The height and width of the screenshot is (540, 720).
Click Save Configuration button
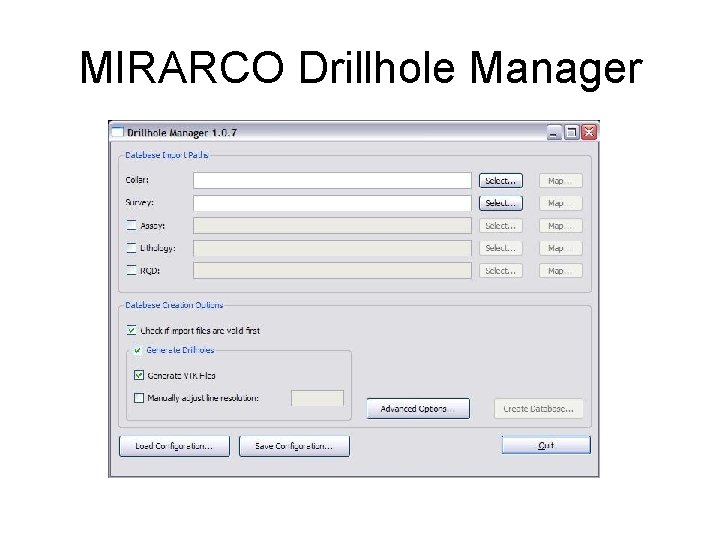click(x=294, y=446)
